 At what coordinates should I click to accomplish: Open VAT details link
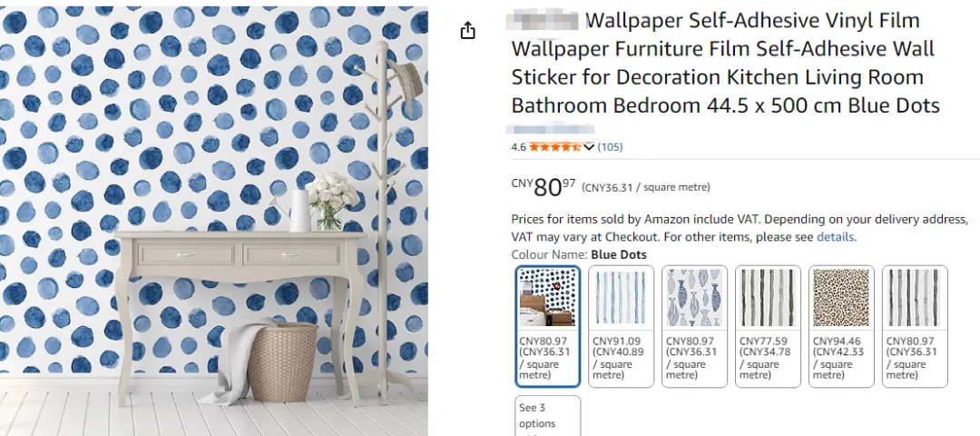pyautogui.click(x=835, y=237)
